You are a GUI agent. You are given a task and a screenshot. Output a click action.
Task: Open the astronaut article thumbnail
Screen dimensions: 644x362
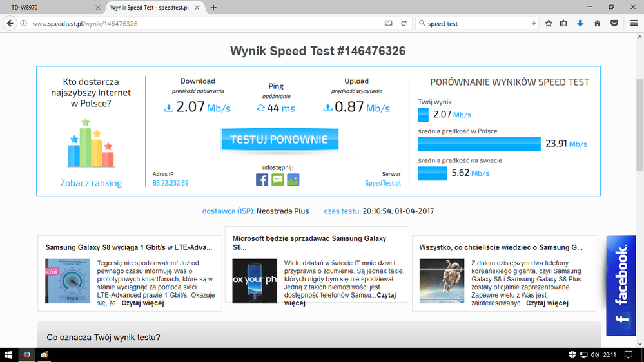(x=442, y=281)
